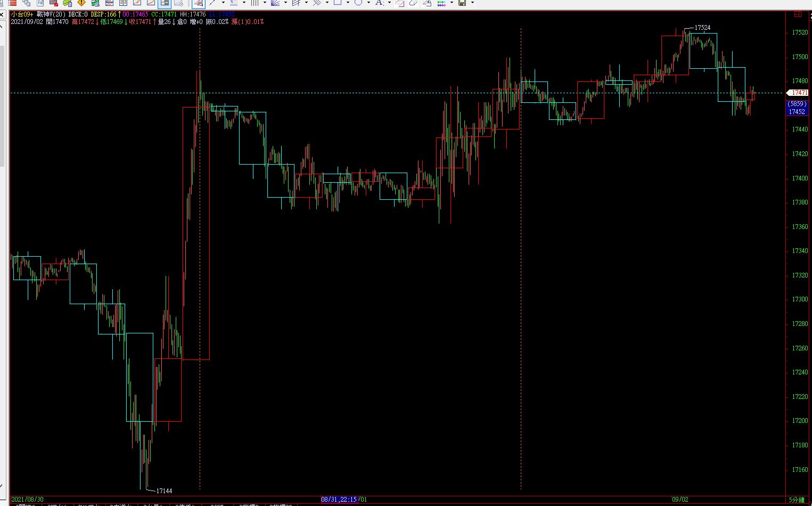This screenshot has width=812, height=506.
Task: Open dropdown arrow beside parallel channel tool
Action: (306, 3)
